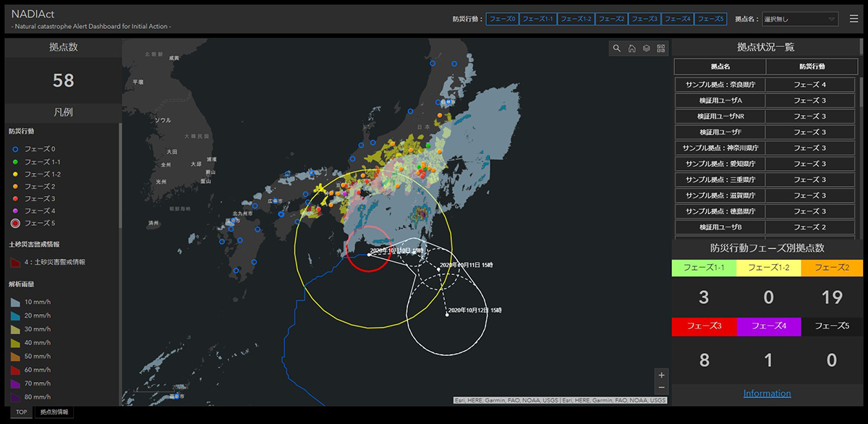Toggle the フェーズ1-2 filter button
Screen dimensions: 868x424
[576, 20]
